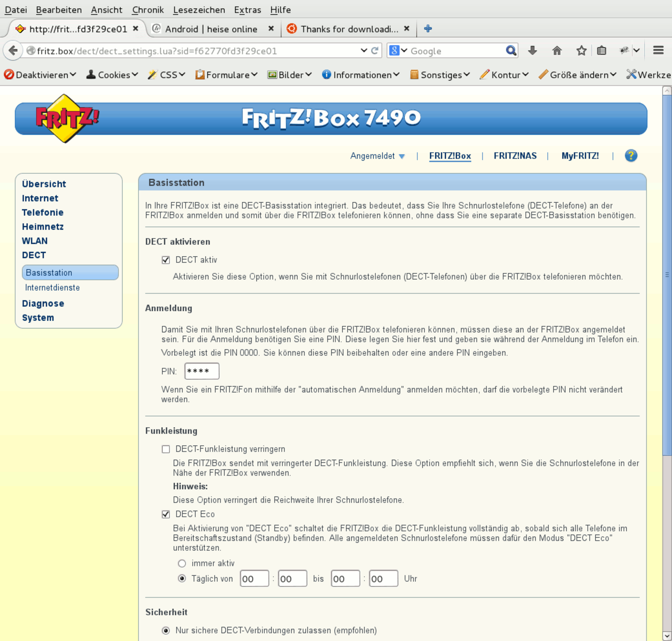The width and height of the screenshot is (672, 641).
Task: Click the Google search magnifier icon
Action: [x=511, y=50]
